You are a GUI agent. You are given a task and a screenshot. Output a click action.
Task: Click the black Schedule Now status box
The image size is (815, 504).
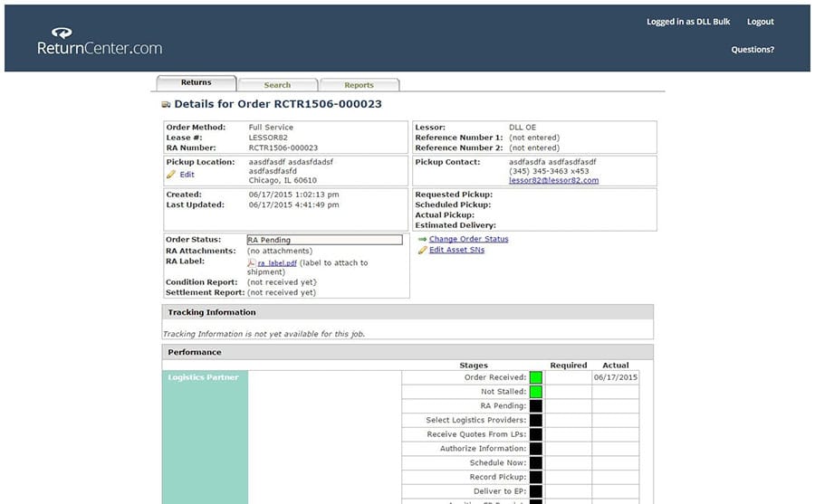pos(536,463)
